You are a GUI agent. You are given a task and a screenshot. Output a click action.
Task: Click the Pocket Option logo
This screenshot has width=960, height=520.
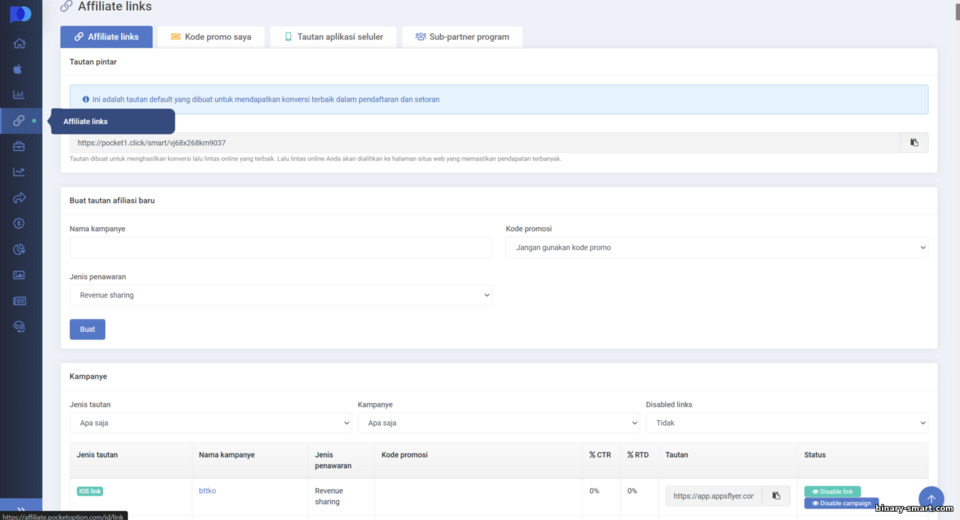(20, 13)
